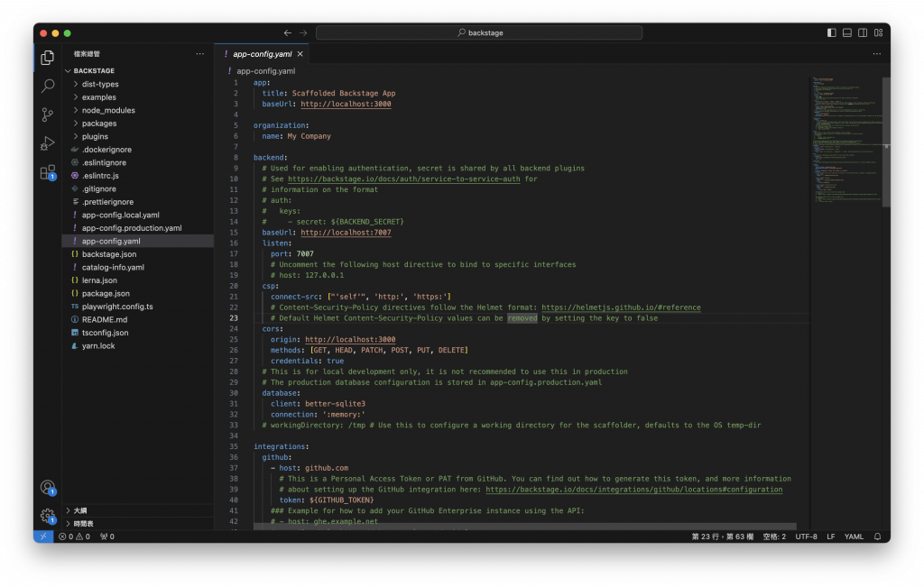Click the 空格: 2 indentation status item

[774, 537]
